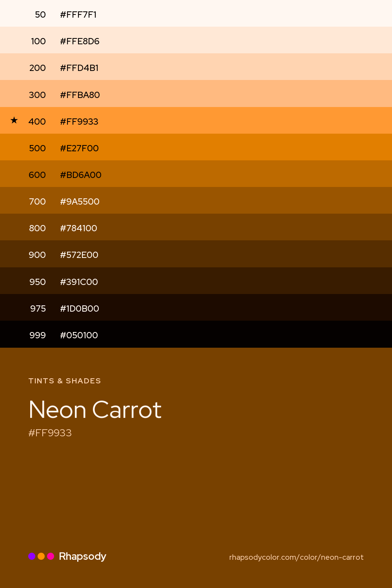Viewport: 392px width, 588px height.
Task: Select the 200 shade swatch #FFD4B1
Action: click(196, 67)
